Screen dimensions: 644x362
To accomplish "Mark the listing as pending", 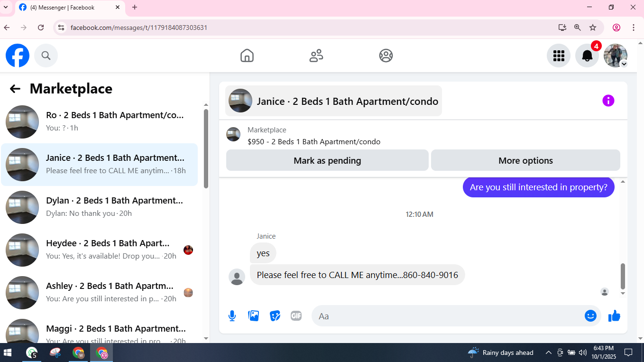I will click(x=327, y=160).
